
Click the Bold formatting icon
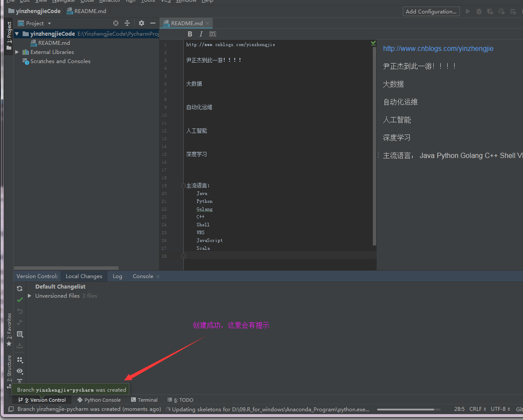click(190, 34)
